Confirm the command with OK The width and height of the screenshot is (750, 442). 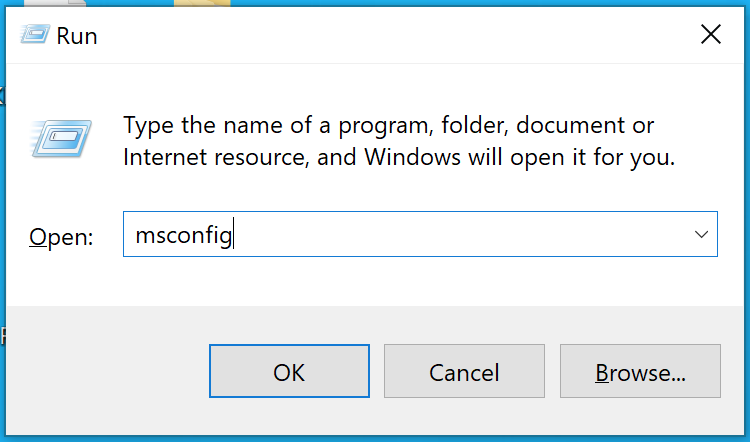pos(289,371)
